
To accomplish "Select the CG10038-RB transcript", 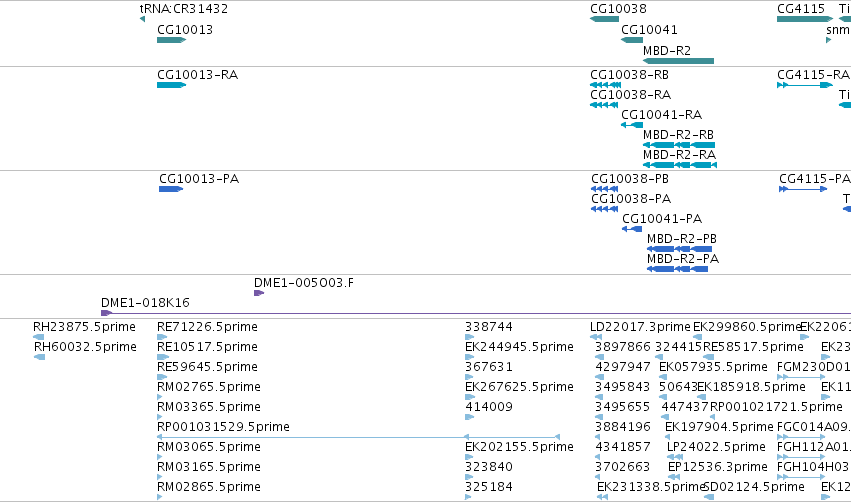I will click(605, 85).
